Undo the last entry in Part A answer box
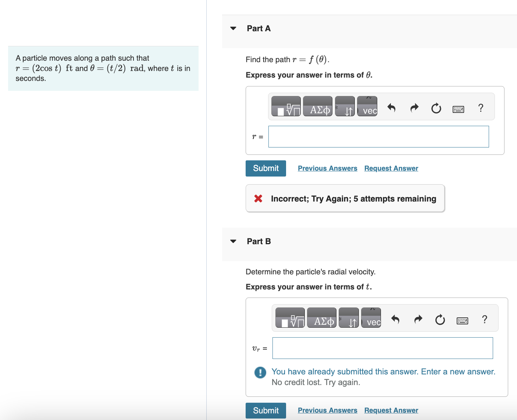 (392, 107)
